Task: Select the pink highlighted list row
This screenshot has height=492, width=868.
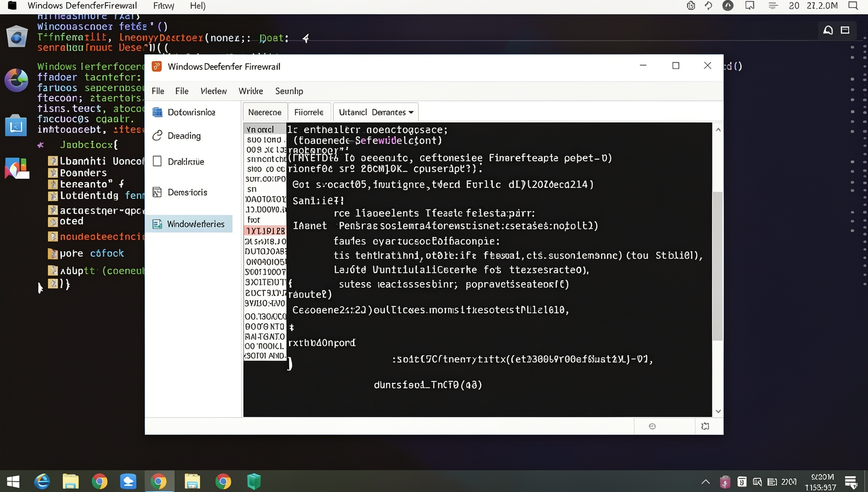Action: tap(265, 231)
